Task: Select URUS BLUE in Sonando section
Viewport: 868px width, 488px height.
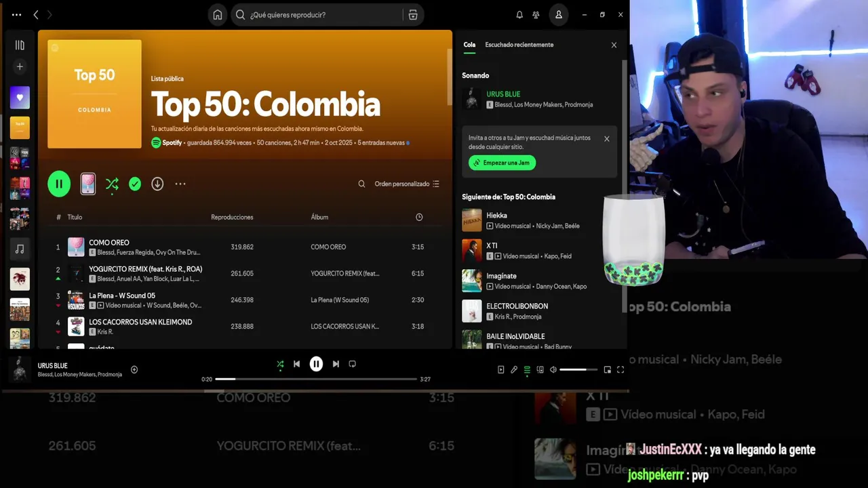Action: click(x=539, y=99)
